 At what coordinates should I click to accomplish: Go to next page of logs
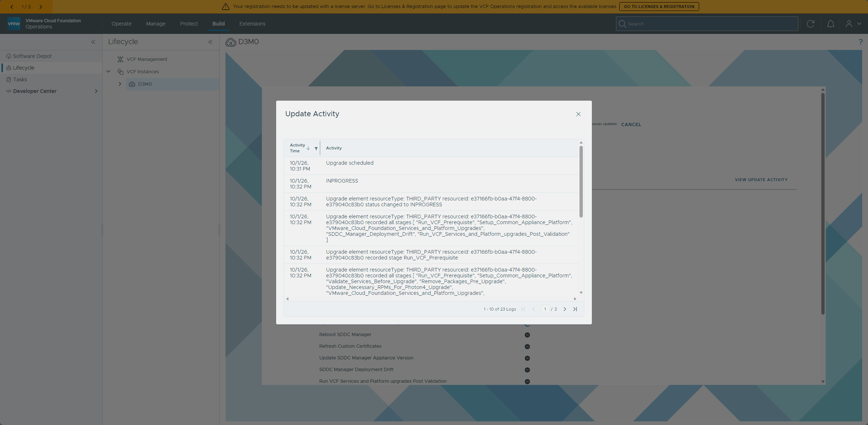[565, 309]
